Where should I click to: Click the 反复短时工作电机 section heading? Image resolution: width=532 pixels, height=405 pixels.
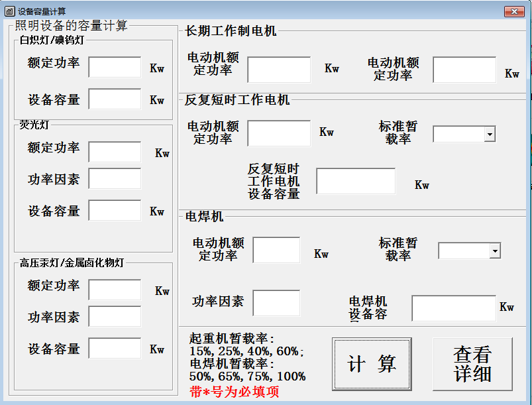pos(237,100)
